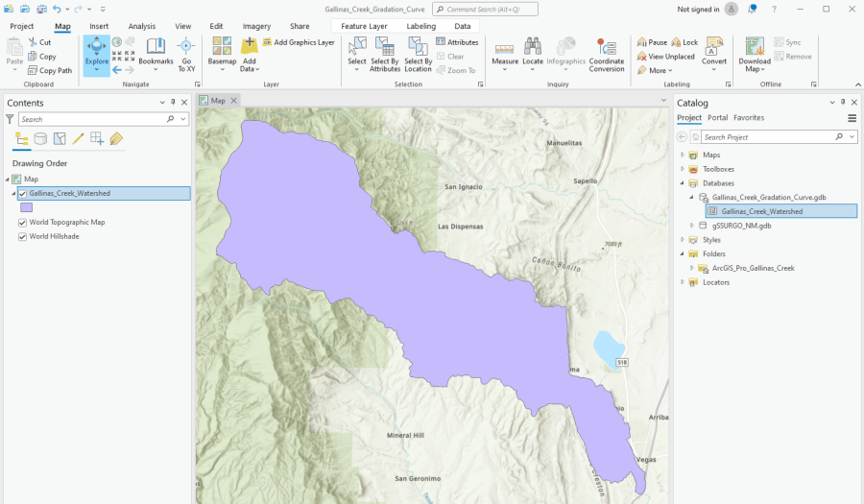Screen dimensions: 864x504
Task: Toggle World Hillshade layer visibility
Action: [x=23, y=236]
